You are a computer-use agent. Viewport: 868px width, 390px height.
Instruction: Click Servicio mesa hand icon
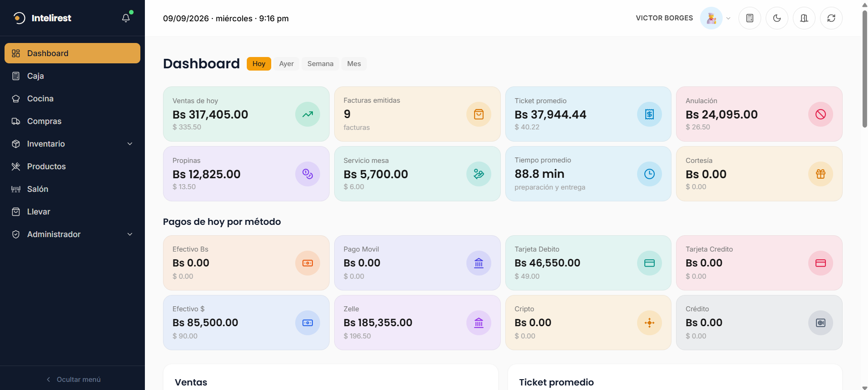(479, 174)
